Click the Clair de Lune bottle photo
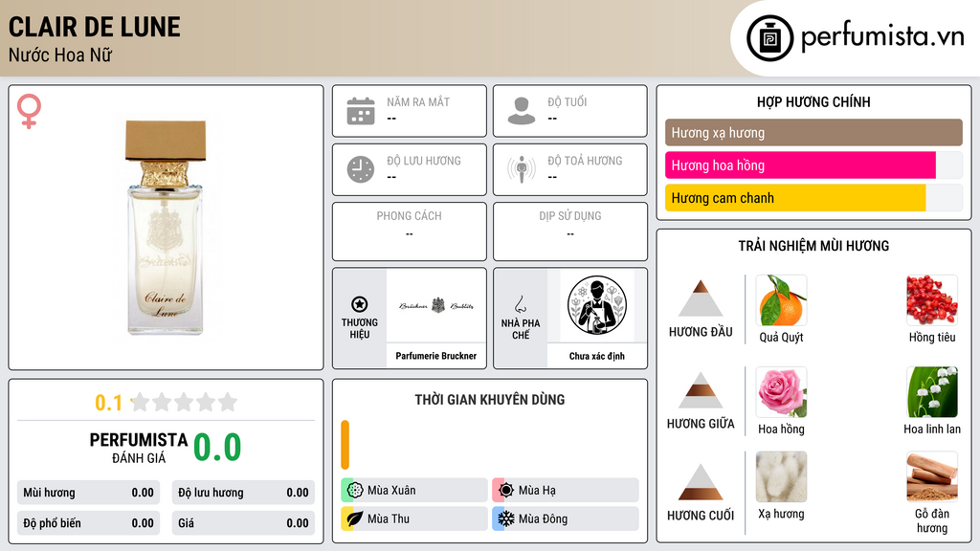The image size is (980, 551). pyautogui.click(x=166, y=228)
